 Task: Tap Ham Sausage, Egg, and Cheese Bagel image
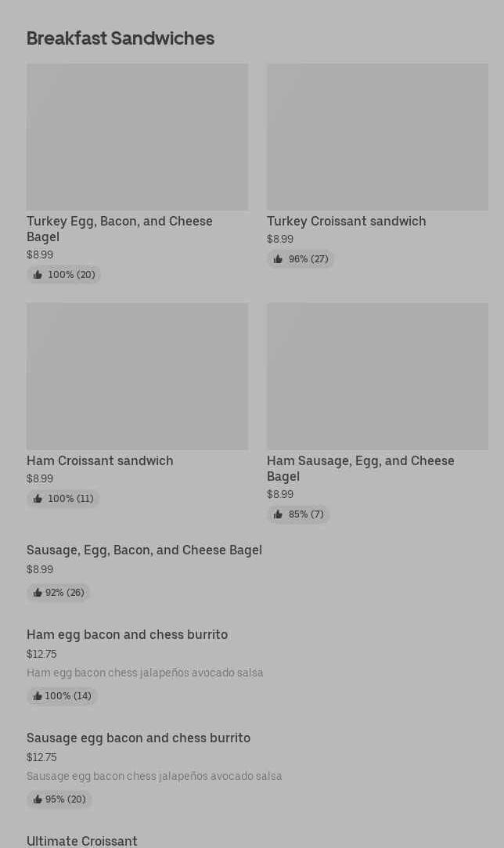[377, 377]
